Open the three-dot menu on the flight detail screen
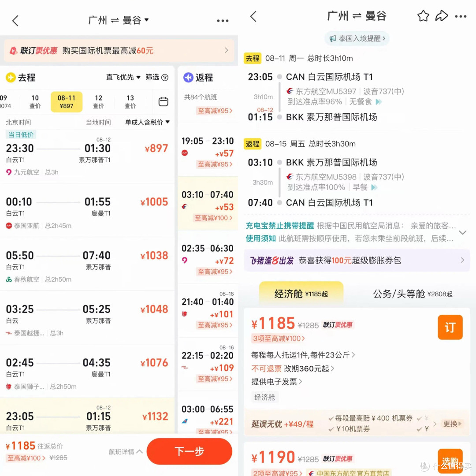Viewport: 476px width, 476px height. coord(461,16)
